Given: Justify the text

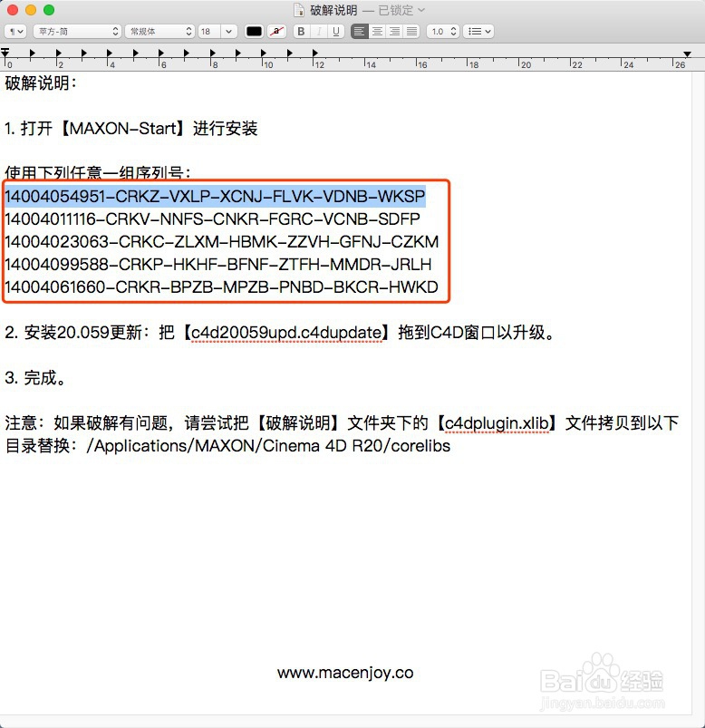Looking at the screenshot, I should pyautogui.click(x=411, y=31).
